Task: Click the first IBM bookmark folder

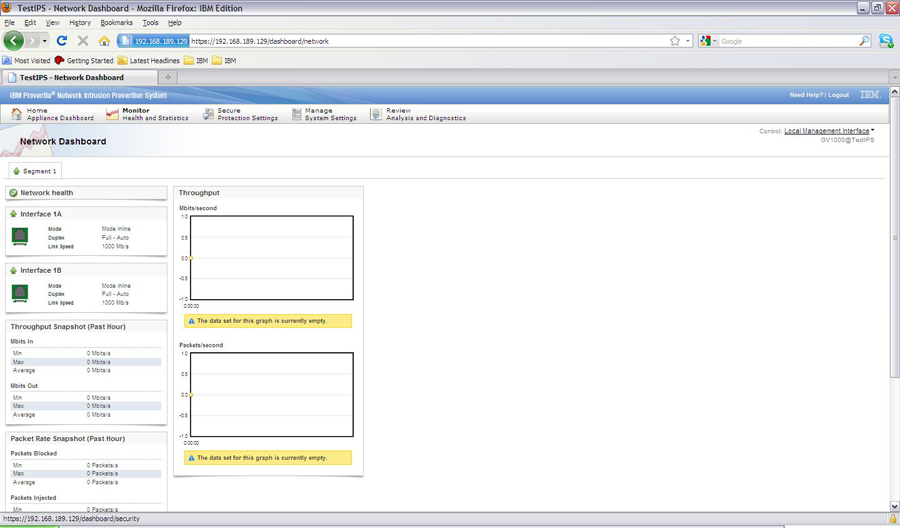Action: [188, 60]
